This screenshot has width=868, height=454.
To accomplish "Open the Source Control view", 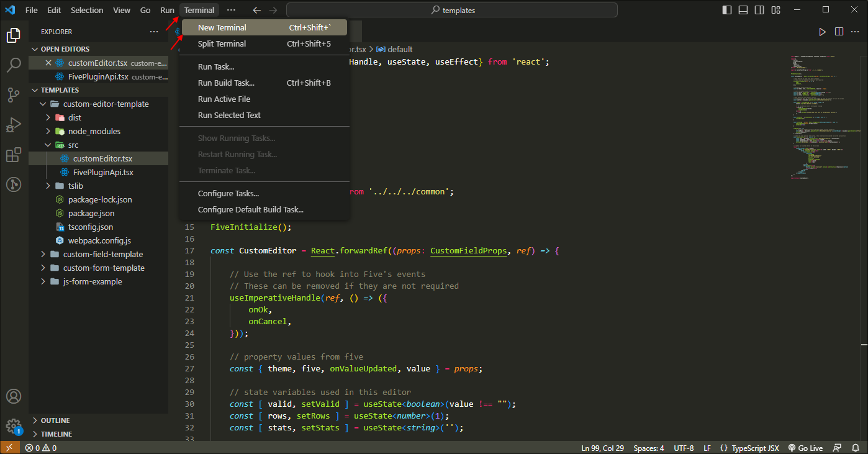I will 14,95.
